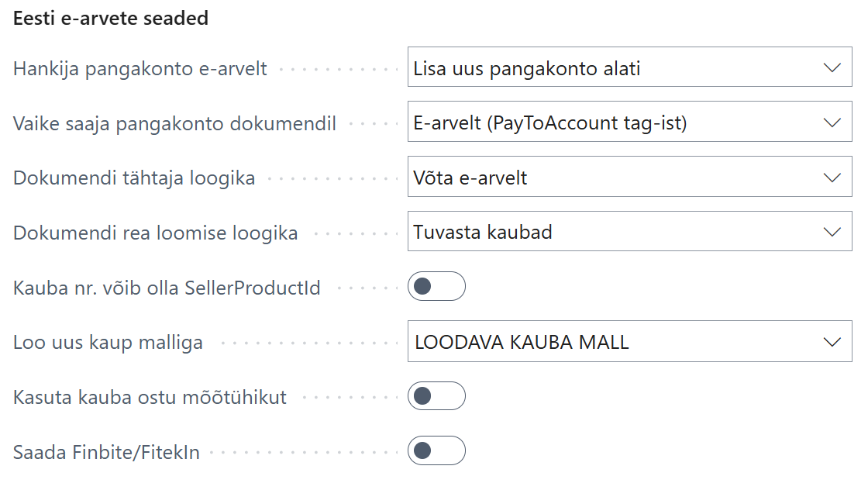The height and width of the screenshot is (490, 868).
Task: Click the 'Dokumendi rea loomise loogika' caption
Action: tap(155, 233)
